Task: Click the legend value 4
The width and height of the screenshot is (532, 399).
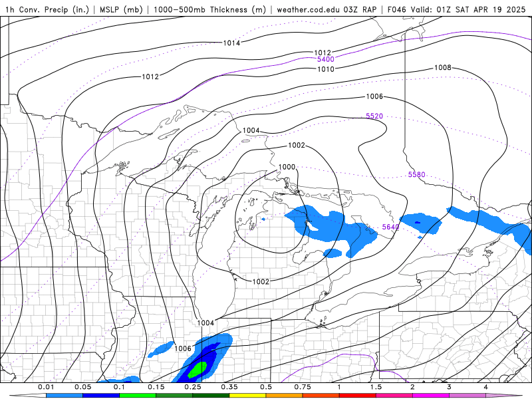Action: pyautogui.click(x=486, y=387)
